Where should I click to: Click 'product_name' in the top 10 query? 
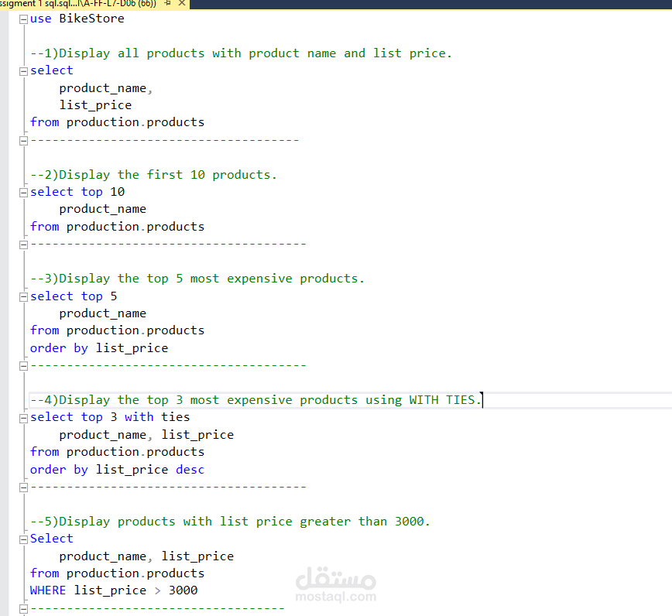(102, 210)
